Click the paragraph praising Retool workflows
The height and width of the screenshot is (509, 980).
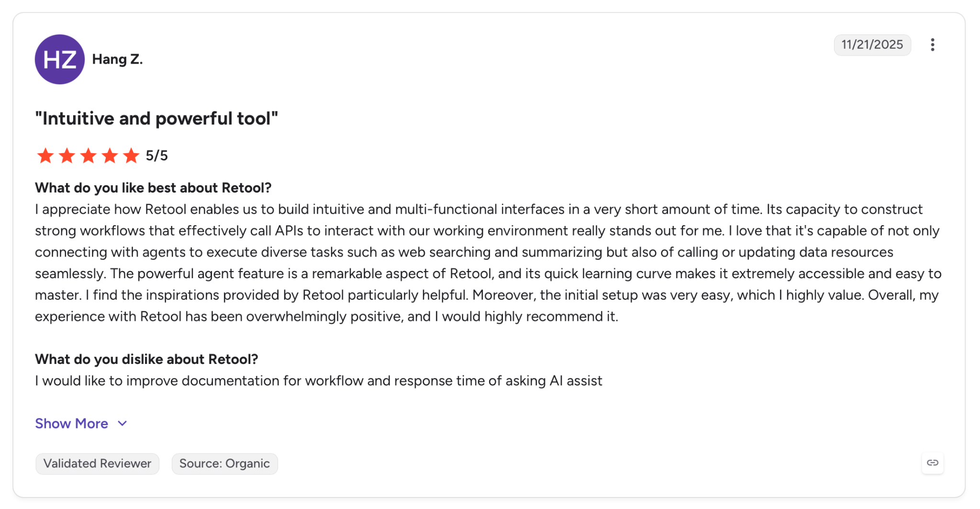pyautogui.click(x=488, y=263)
